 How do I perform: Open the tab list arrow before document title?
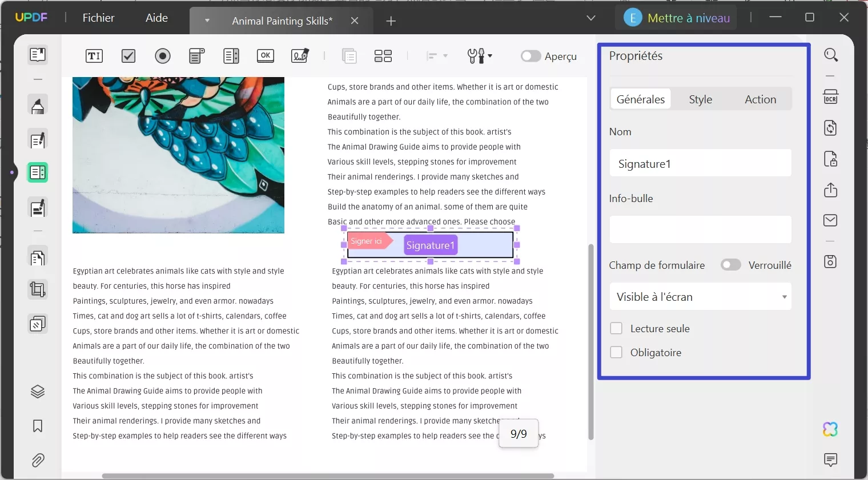pos(207,21)
